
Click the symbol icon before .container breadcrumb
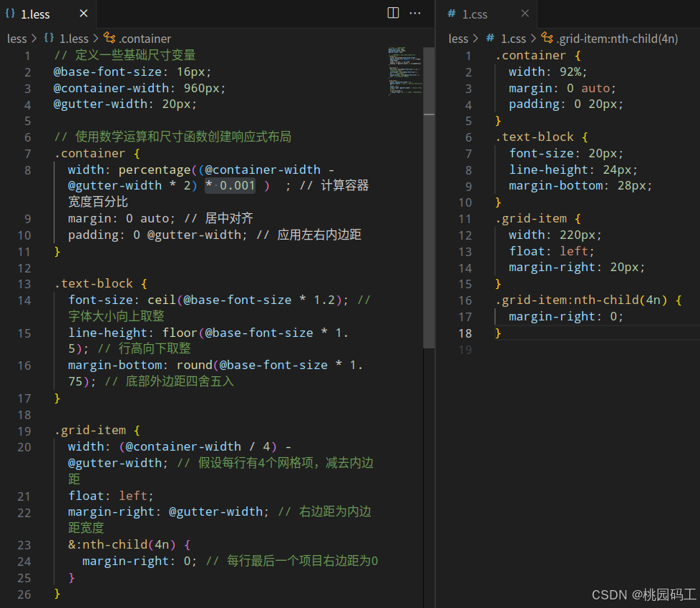pyautogui.click(x=110, y=38)
